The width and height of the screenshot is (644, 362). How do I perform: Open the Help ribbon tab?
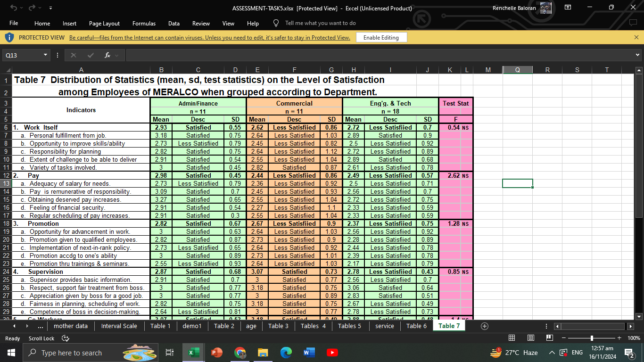click(x=253, y=23)
